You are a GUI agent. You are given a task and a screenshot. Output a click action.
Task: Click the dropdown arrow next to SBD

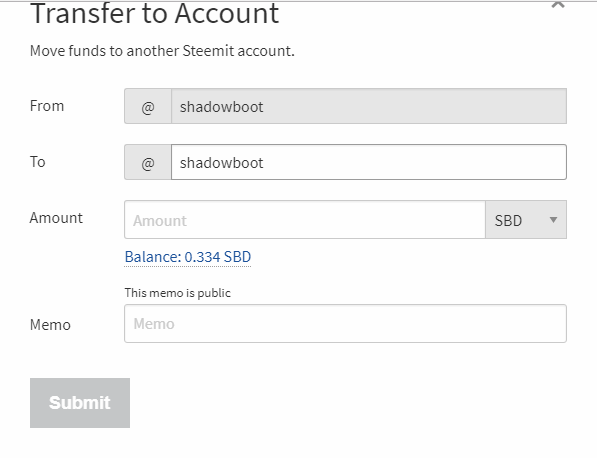(554, 220)
